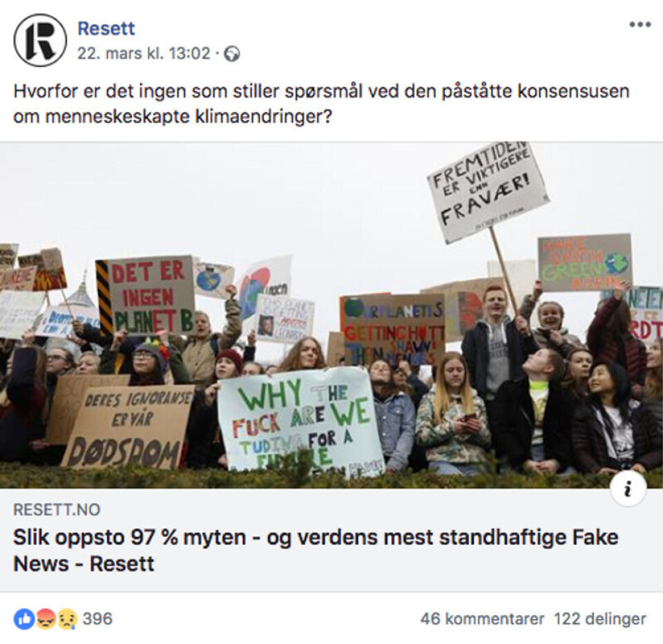This screenshot has width=663, height=644.
Task: Open the Resett page profile picture
Action: (40, 40)
